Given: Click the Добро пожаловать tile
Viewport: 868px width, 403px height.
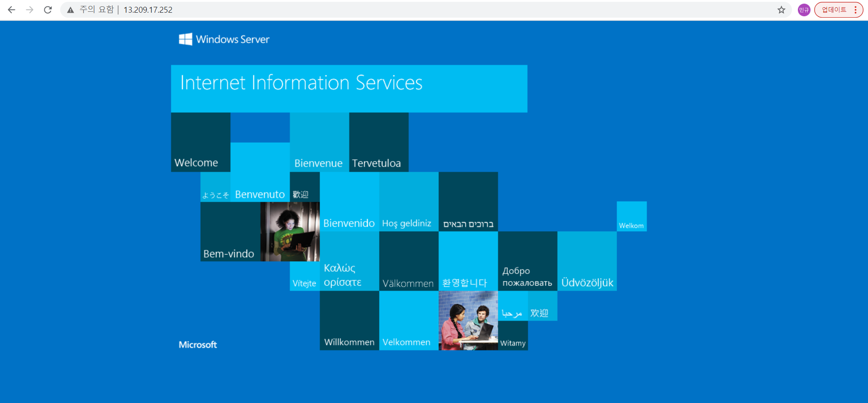Looking at the screenshot, I should [528, 261].
